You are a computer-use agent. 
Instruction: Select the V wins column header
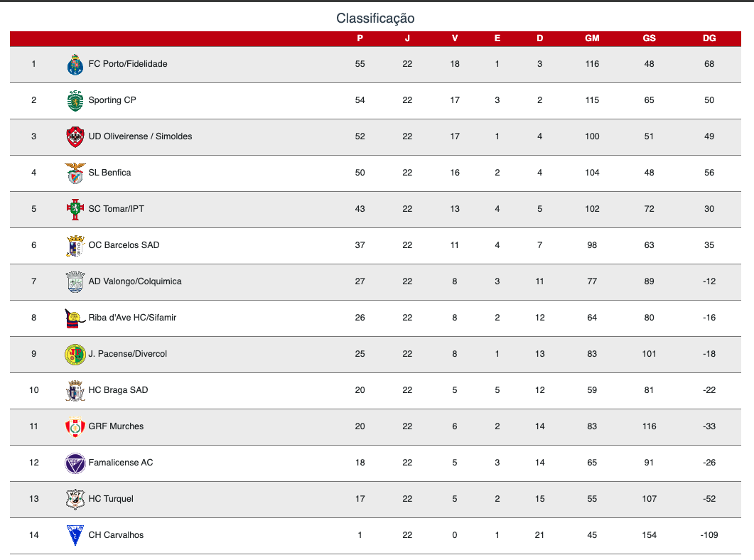(x=454, y=38)
